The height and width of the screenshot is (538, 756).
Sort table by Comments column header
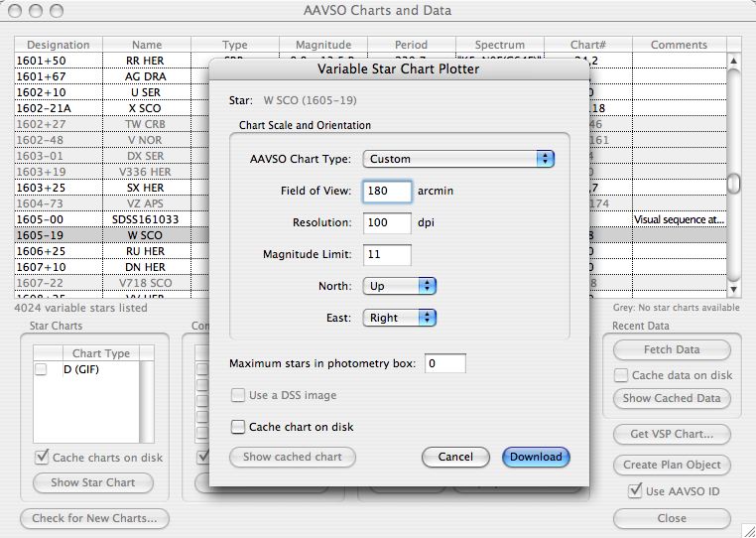679,45
